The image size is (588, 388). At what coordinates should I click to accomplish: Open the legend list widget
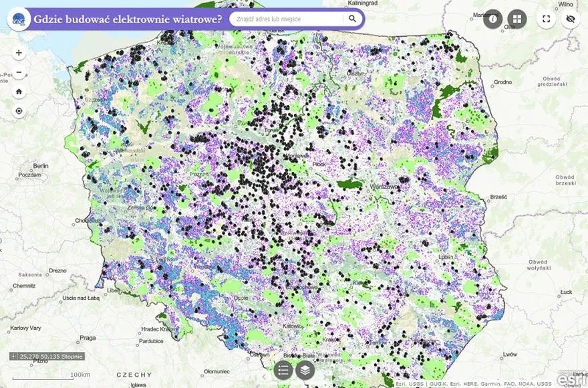click(283, 371)
